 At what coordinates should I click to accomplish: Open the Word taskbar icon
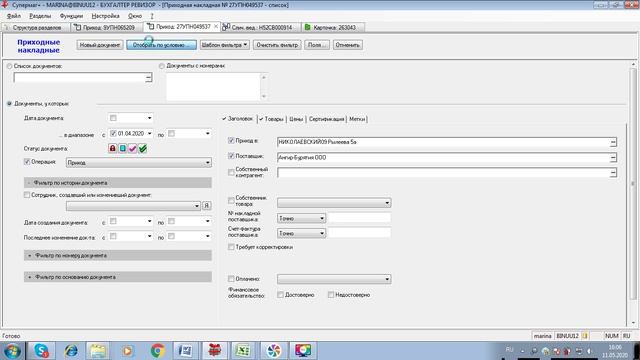click(x=185, y=350)
